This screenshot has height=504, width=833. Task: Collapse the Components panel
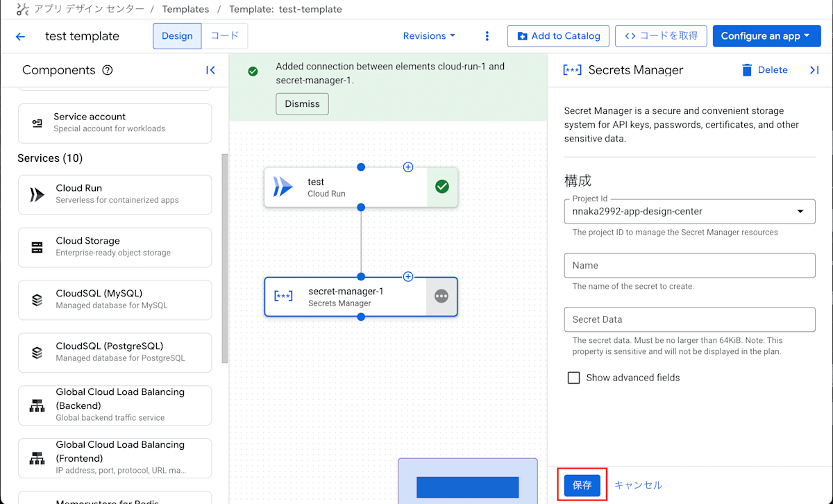tap(210, 70)
